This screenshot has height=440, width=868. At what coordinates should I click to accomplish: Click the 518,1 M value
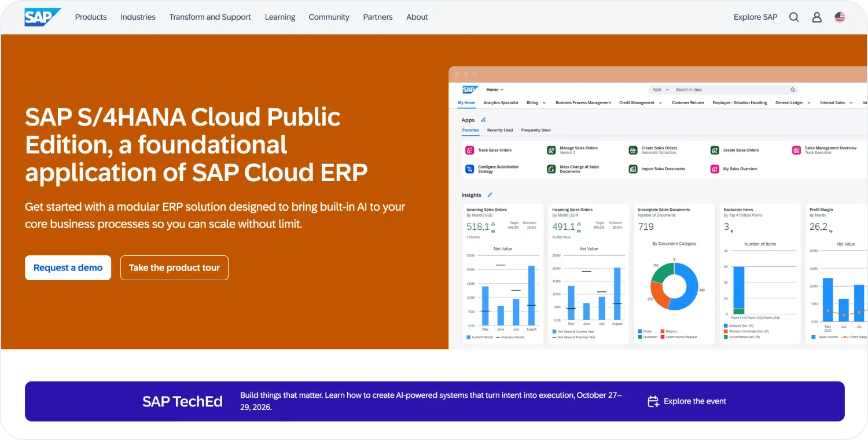[481, 227]
